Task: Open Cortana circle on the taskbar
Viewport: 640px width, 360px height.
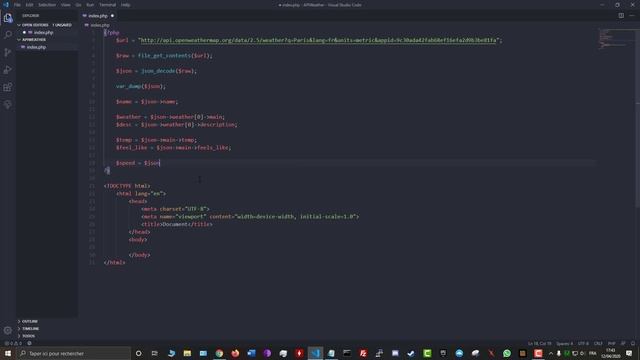Action: (x=138, y=353)
